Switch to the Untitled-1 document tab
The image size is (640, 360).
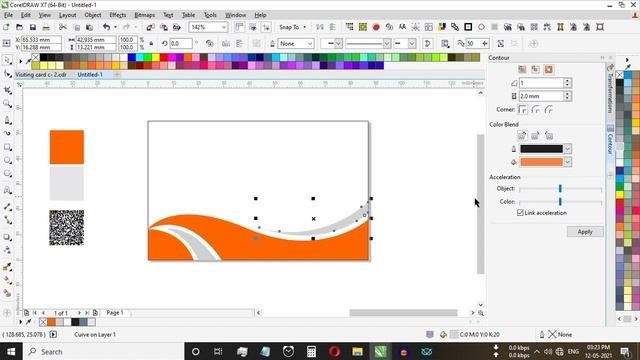[x=90, y=75]
